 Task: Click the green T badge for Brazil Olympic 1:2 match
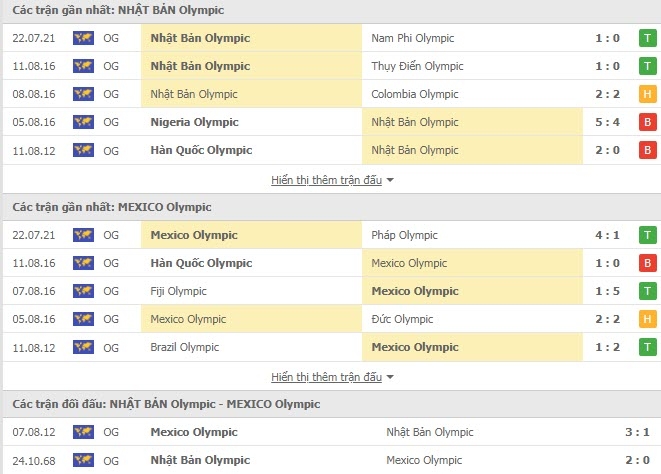648,347
